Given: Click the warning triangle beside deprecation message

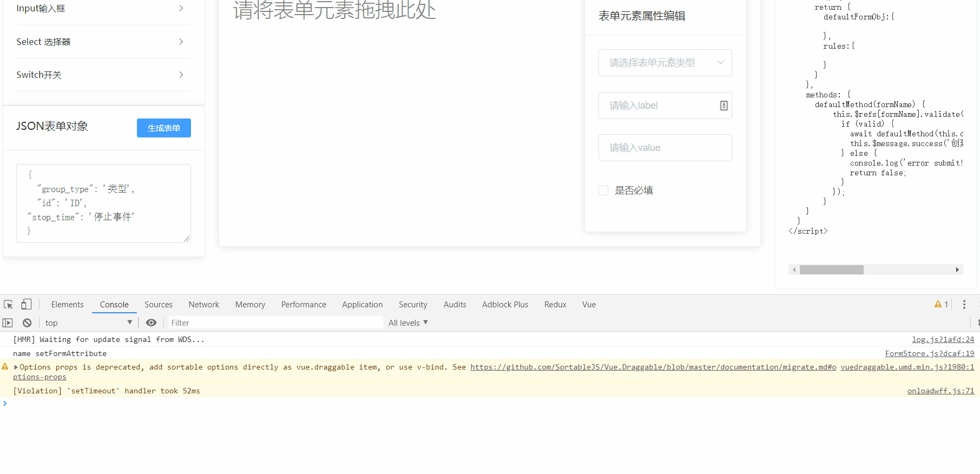Looking at the screenshot, I should coord(5,367).
